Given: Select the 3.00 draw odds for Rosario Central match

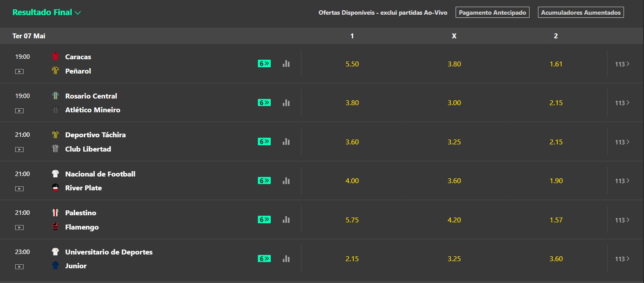Looking at the screenshot, I should point(454,103).
